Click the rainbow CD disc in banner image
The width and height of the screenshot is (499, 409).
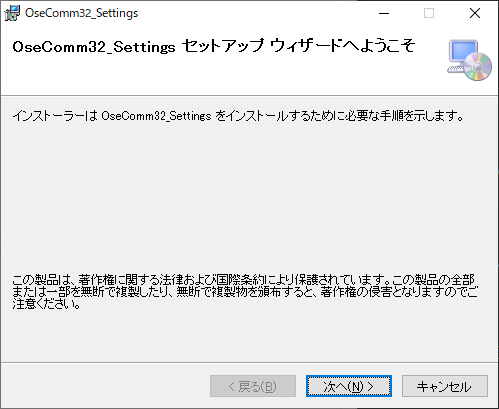pos(478,67)
